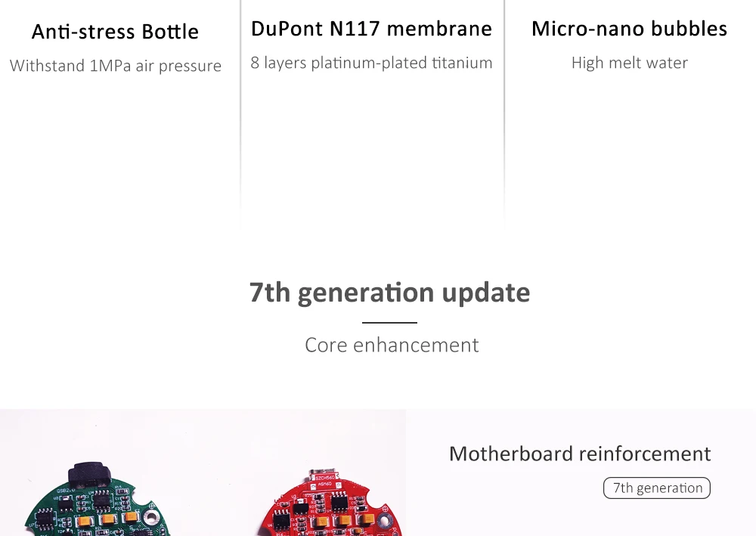This screenshot has width=756, height=536.
Task: Click the vertical divider left of Micro-nano bubbles
Action: pos(504,113)
